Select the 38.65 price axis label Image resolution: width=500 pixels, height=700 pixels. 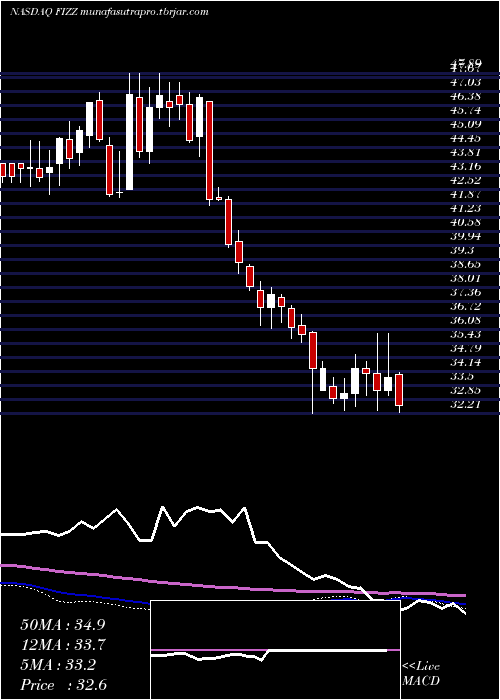pos(465,264)
